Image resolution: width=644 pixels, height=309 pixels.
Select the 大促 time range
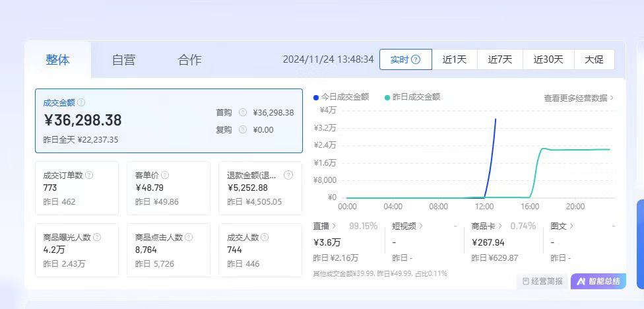[x=595, y=59]
